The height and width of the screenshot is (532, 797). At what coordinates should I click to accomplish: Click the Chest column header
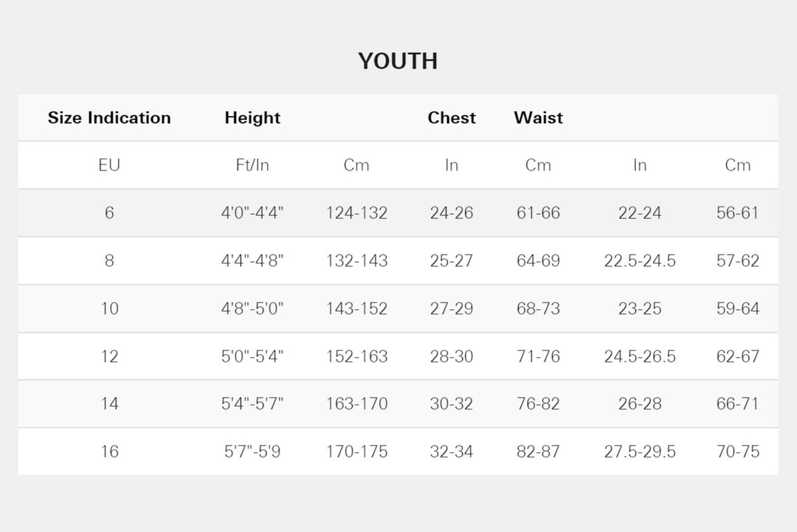coord(452,118)
